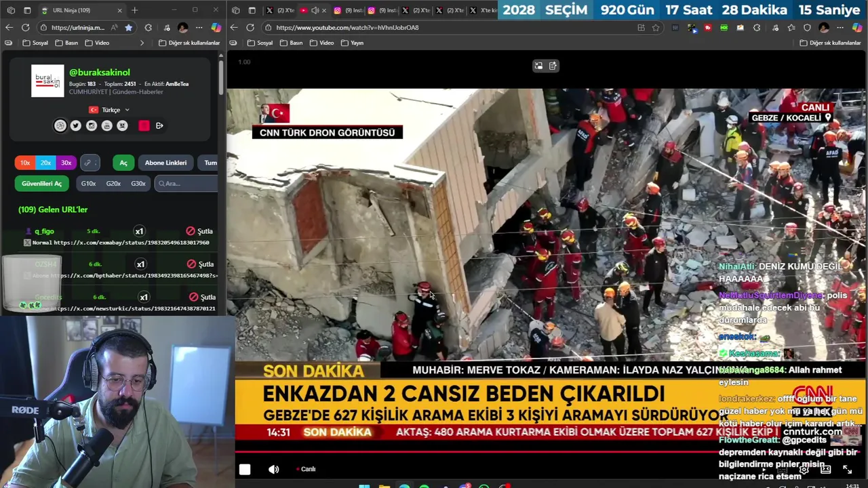
Task: Mute the YouTube tab via its speaker icon
Action: point(315,10)
